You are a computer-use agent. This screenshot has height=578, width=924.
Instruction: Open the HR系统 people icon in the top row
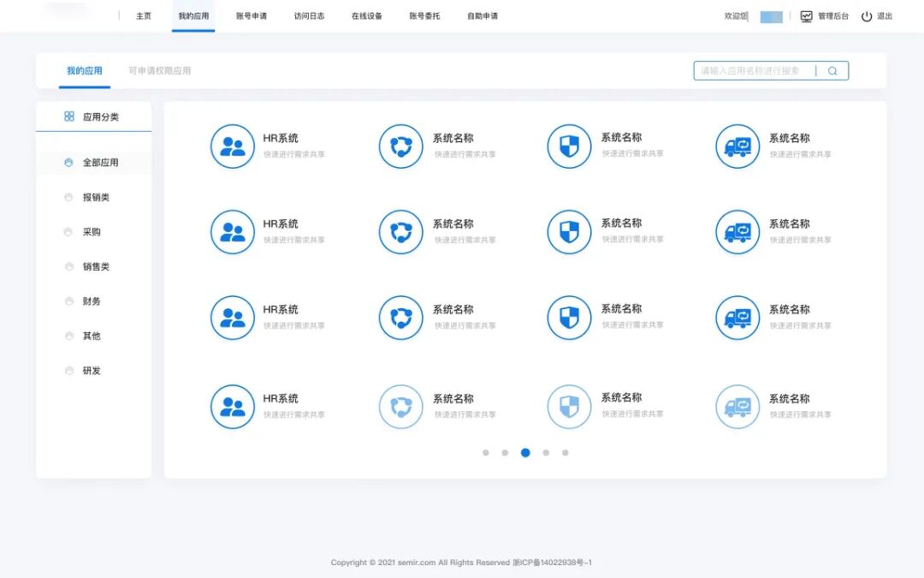click(x=233, y=146)
